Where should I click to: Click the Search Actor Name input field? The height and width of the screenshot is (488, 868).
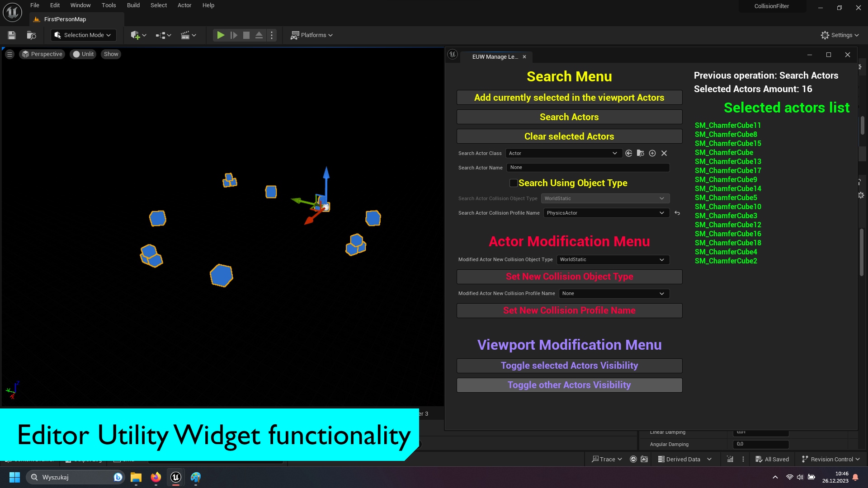click(x=587, y=168)
